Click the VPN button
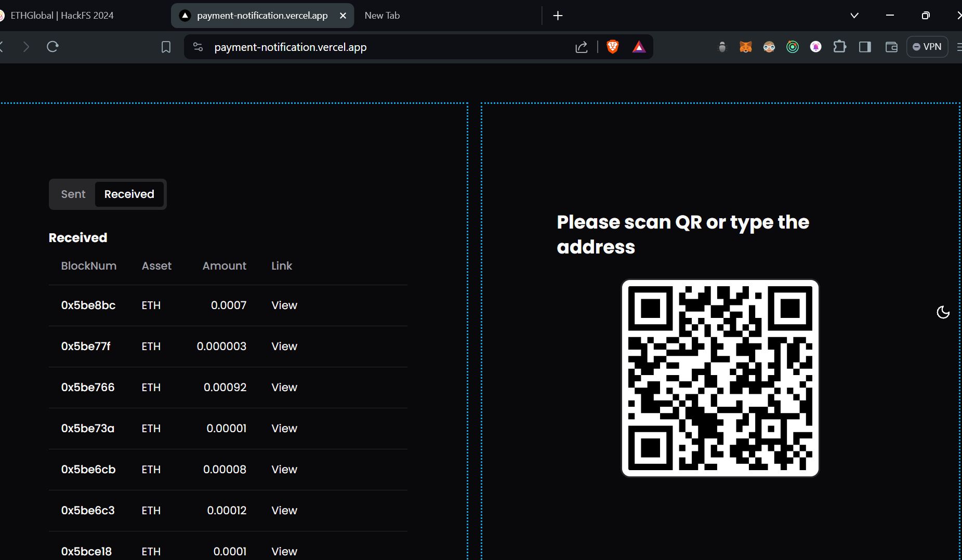Image resolution: width=962 pixels, height=560 pixels. point(927,47)
